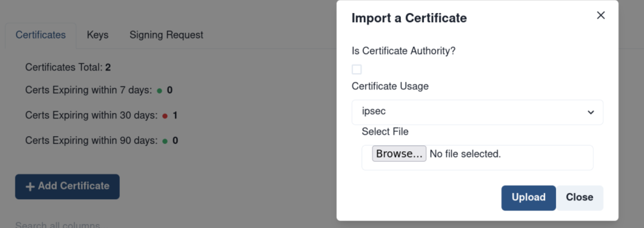Image resolution: width=644 pixels, height=228 pixels.
Task: Click the Close button in dialog
Action: point(579,198)
